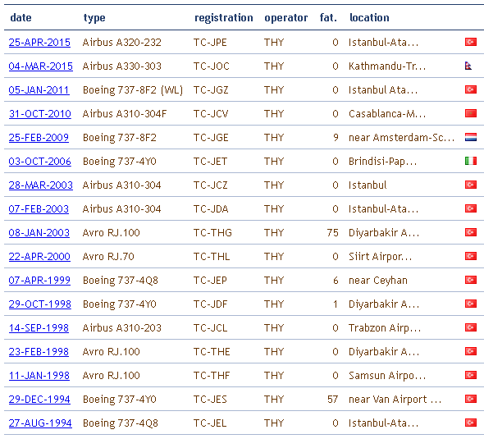Click the Turkey flag in the Siirt row
The image size is (484, 448).
tap(471, 256)
